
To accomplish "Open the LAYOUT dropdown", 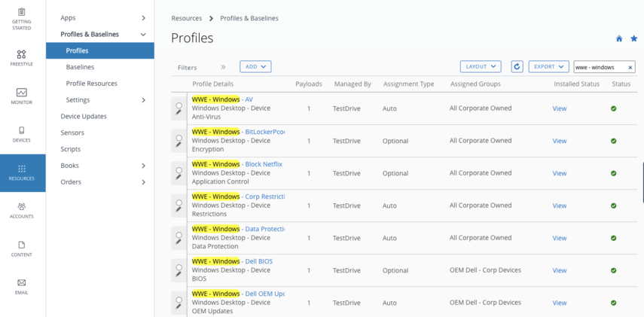I will [480, 67].
